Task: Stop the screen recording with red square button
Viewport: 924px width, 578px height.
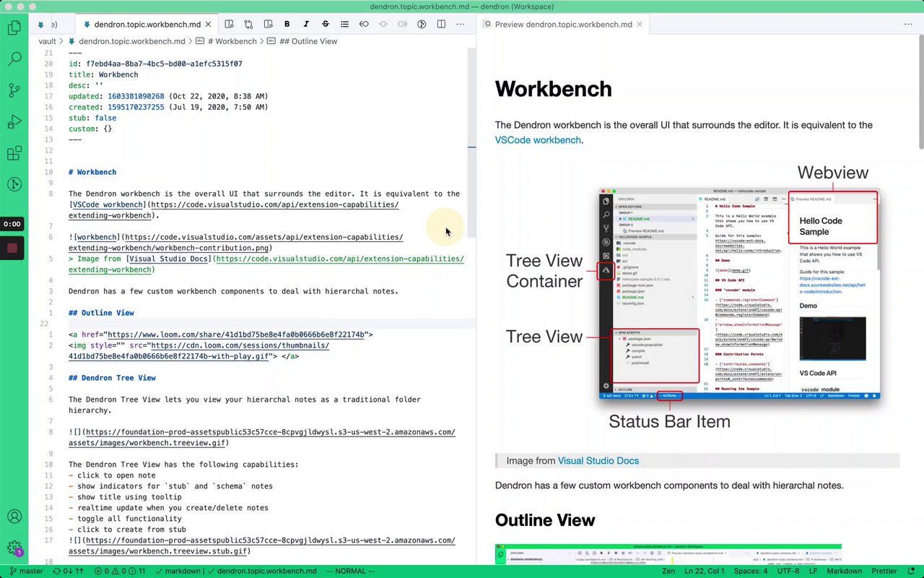Action: point(12,248)
